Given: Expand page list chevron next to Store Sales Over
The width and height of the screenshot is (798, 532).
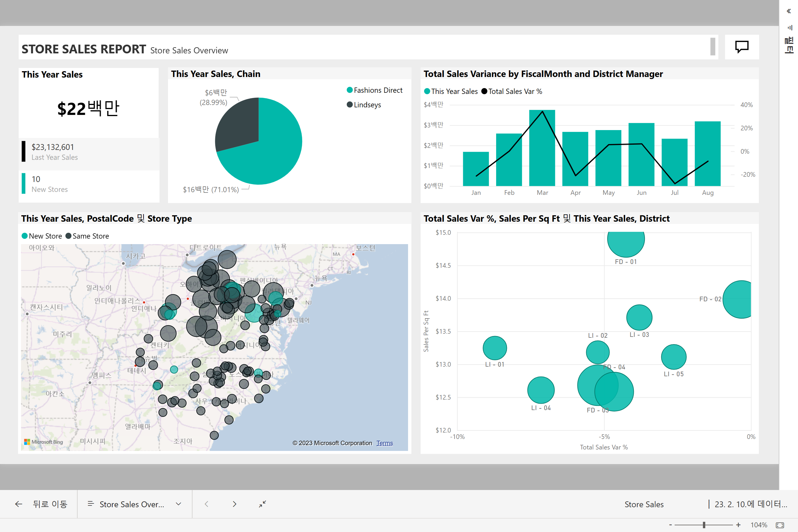Looking at the screenshot, I should pyautogui.click(x=178, y=504).
